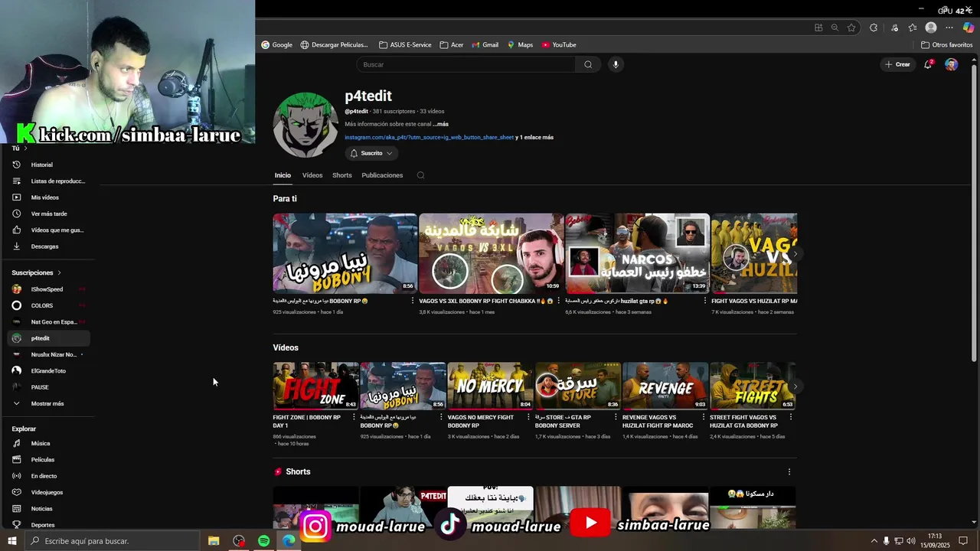Start voice search with microphone icon

click(616, 64)
